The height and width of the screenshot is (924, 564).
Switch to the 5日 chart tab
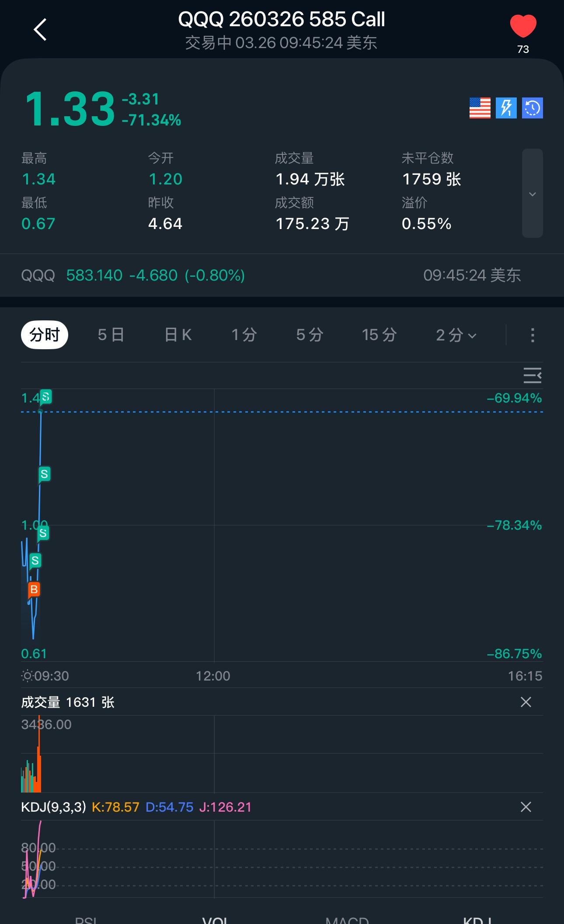(x=111, y=335)
